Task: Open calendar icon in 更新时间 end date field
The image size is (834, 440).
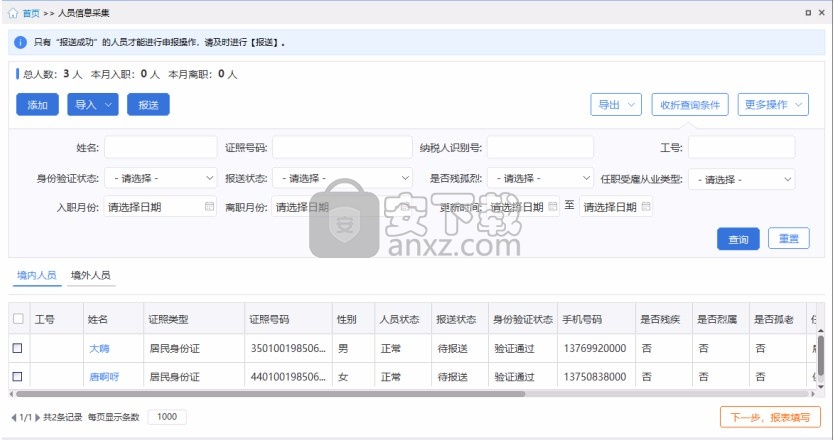Action: point(646,206)
